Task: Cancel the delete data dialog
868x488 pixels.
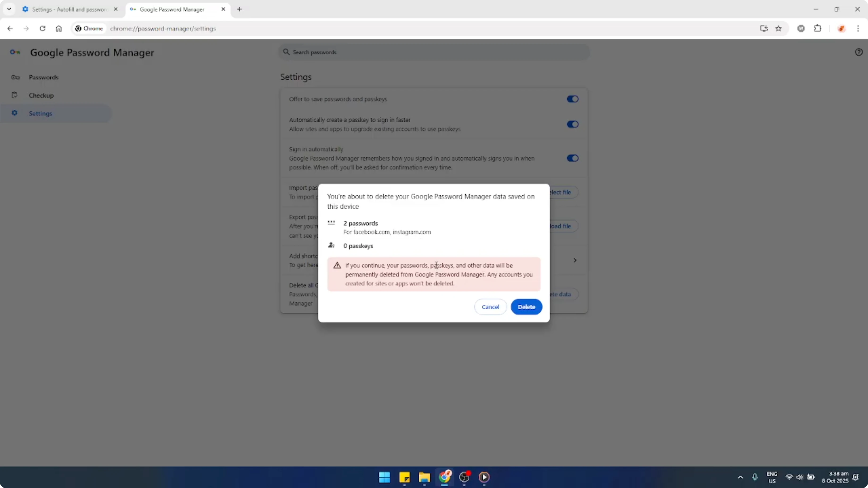Action: pyautogui.click(x=490, y=307)
